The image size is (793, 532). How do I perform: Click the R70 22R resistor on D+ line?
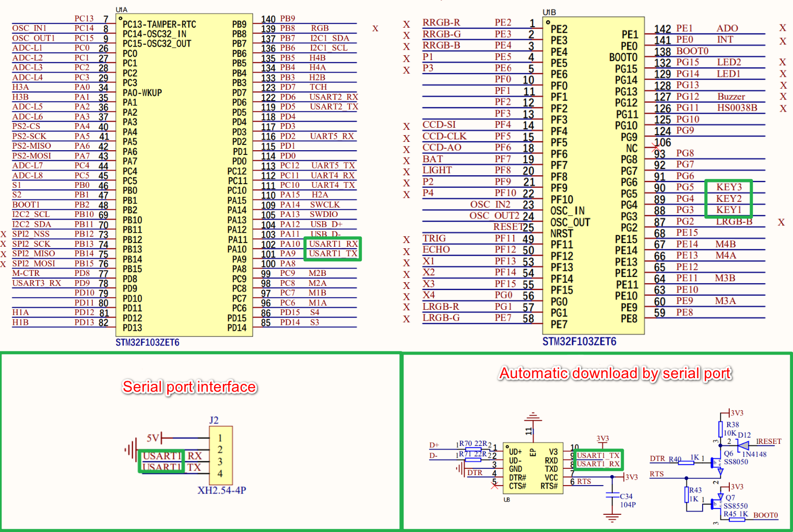473,449
